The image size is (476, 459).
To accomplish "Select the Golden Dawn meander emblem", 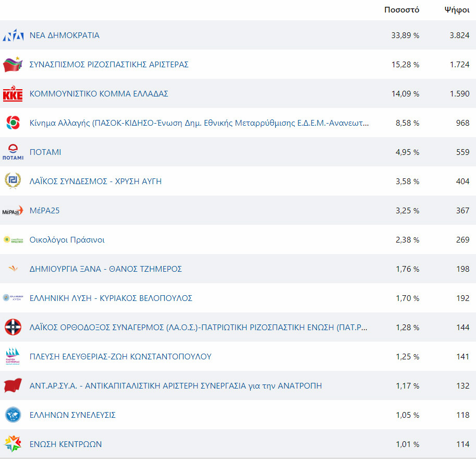I will click(13, 181).
